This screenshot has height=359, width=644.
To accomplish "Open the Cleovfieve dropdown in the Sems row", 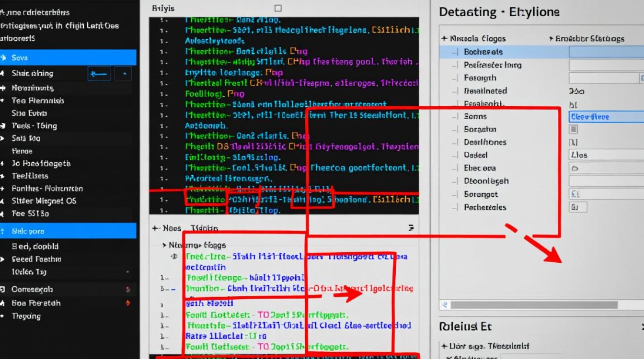I will point(606,116).
